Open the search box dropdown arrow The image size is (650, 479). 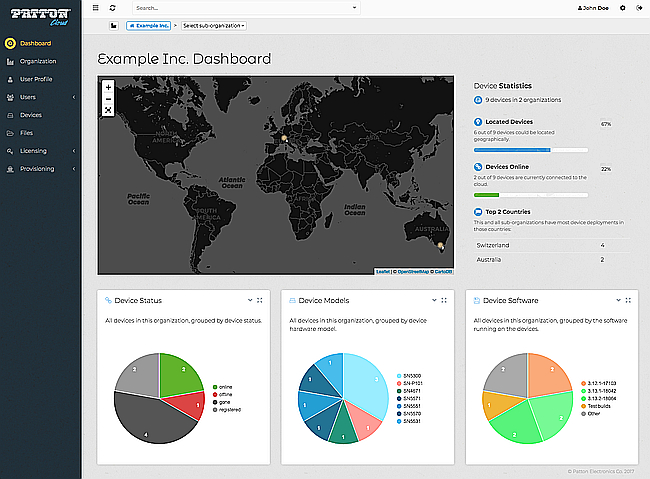click(354, 7)
